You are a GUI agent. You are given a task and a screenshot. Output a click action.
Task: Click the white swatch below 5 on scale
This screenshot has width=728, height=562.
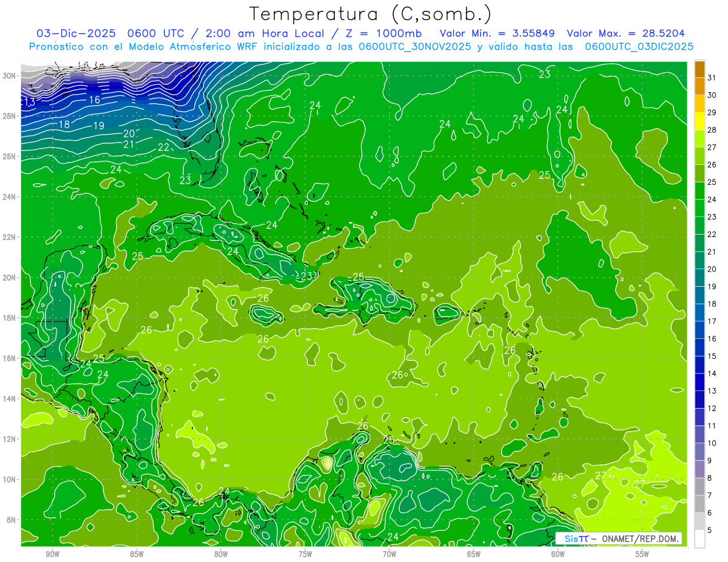click(x=699, y=539)
